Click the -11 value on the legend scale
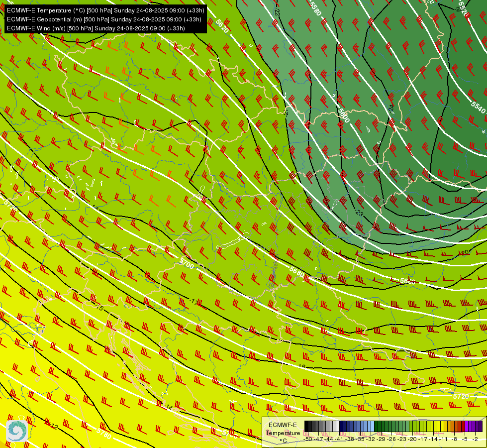The height and width of the screenshot is (448, 487). pos(443,439)
